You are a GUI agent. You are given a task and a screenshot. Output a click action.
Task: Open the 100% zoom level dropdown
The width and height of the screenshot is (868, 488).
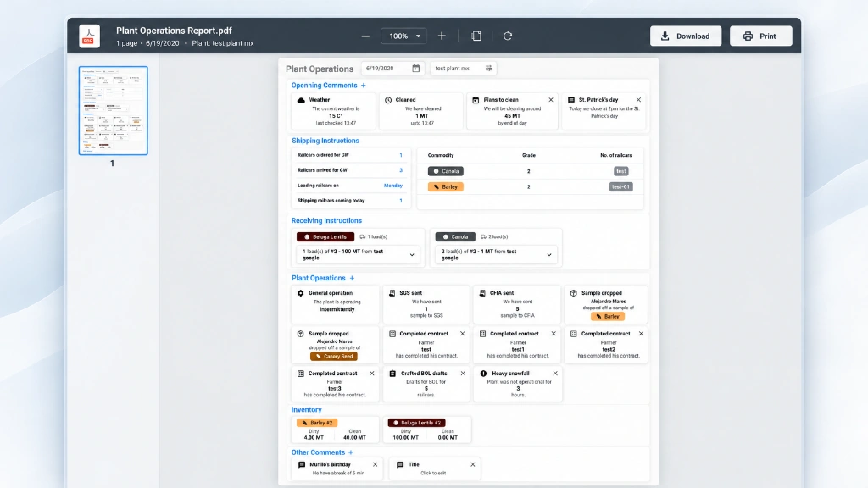coord(404,36)
